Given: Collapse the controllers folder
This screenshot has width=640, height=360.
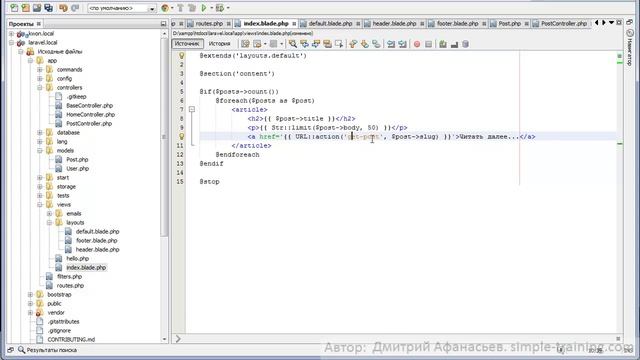Looking at the screenshot, I should coord(40,88).
